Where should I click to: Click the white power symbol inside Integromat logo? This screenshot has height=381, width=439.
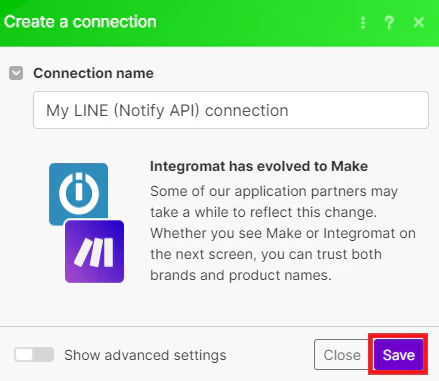pyautogui.click(x=79, y=193)
